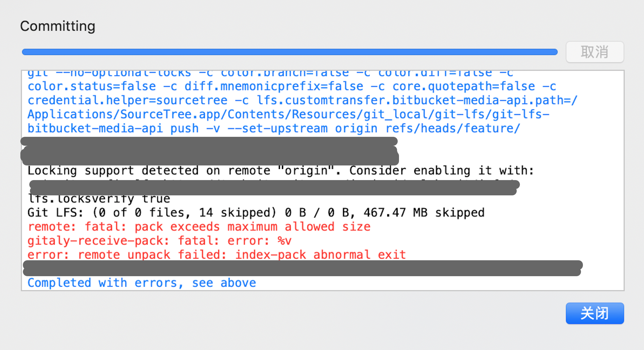Click the blue 关闭 close button
The width and height of the screenshot is (644, 350).
pos(595,313)
